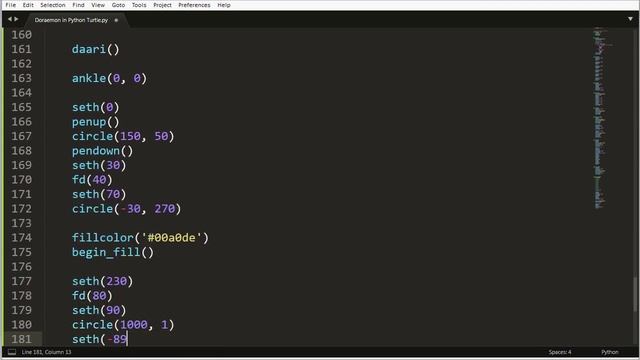Click on circle(-30, 270) code line

pos(127,209)
